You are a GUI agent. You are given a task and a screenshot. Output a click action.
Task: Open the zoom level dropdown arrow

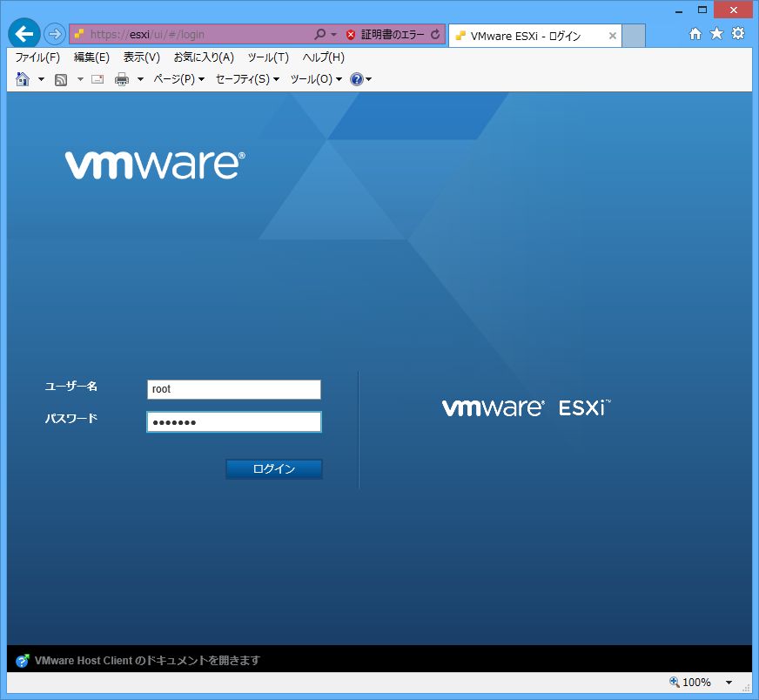[729, 683]
